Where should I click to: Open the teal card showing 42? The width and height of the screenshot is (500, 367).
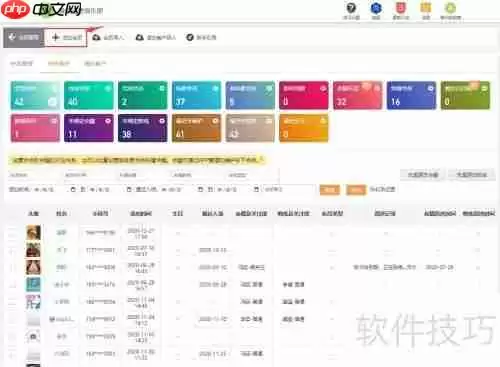(35, 95)
